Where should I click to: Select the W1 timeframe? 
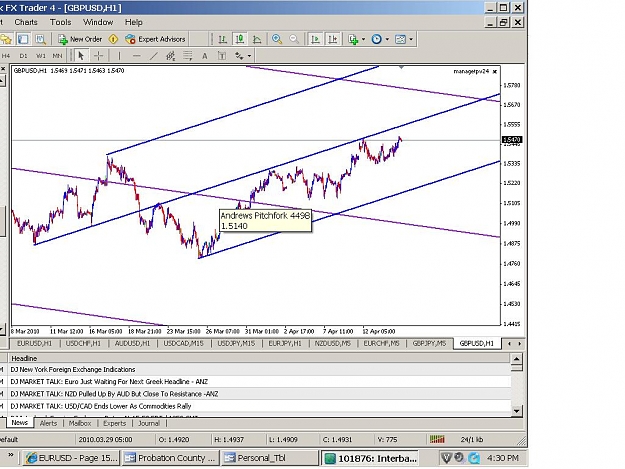tap(41, 56)
